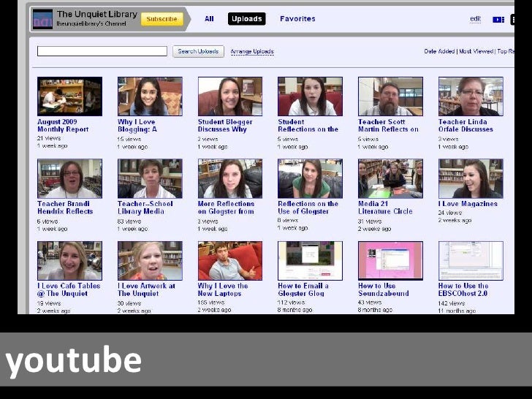This screenshot has height=399, width=532.
Task: Select the Uploads tab
Action: 246,19
